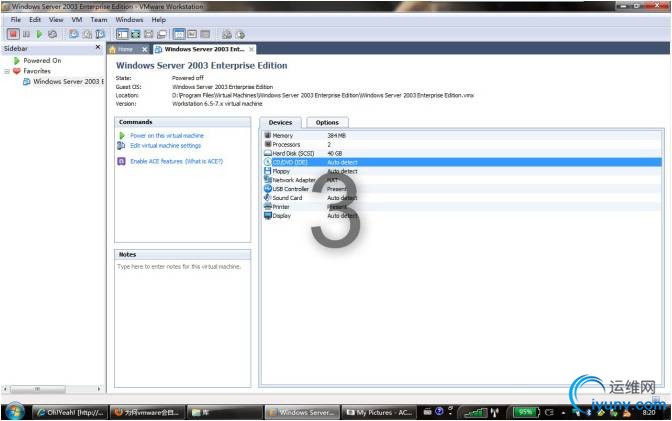Click the Windows Server taskbar button
This screenshot has width=672, height=421.
coord(302,412)
